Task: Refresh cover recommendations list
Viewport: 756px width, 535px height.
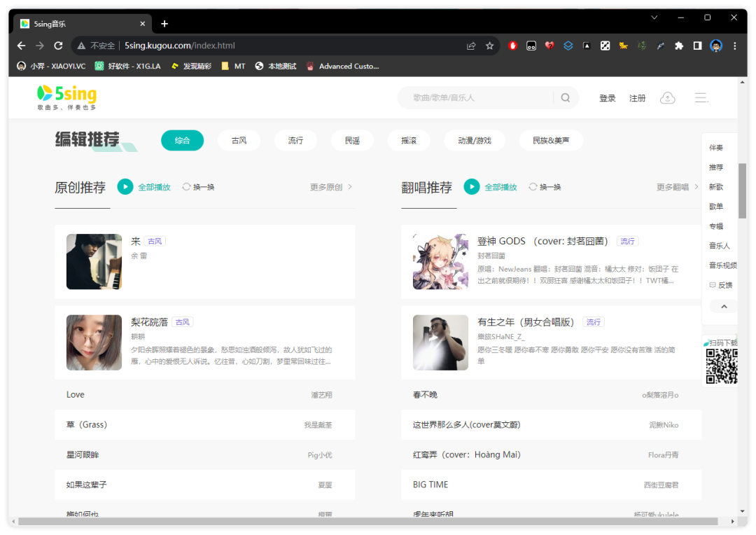Action: pos(545,187)
